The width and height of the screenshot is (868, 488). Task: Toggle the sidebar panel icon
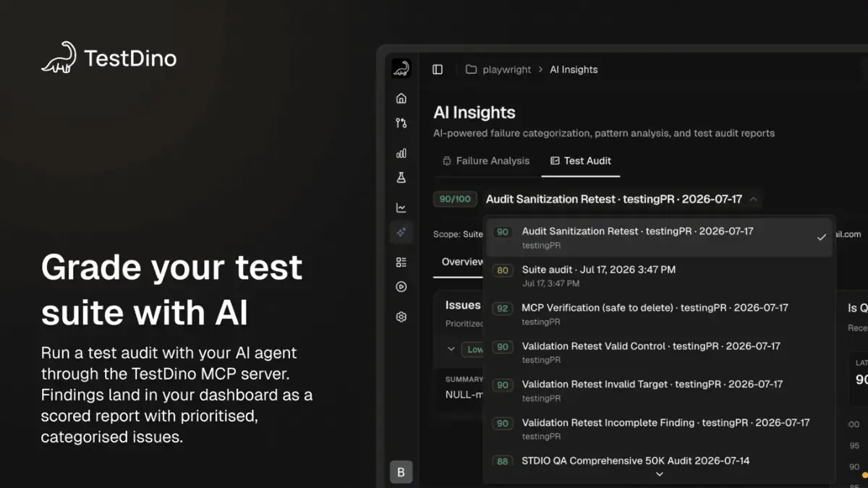438,69
